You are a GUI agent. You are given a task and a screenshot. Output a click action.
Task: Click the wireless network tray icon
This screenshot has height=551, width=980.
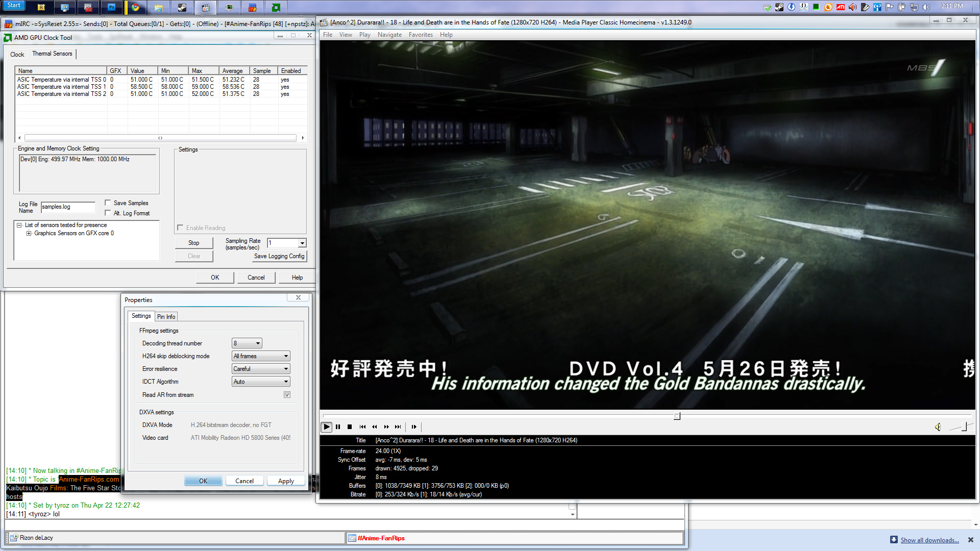[877, 7]
